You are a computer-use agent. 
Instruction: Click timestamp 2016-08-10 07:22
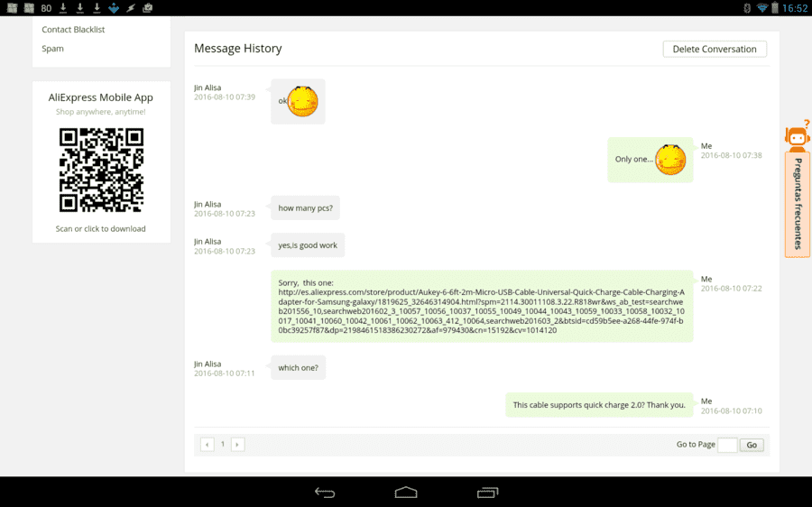[x=731, y=289]
